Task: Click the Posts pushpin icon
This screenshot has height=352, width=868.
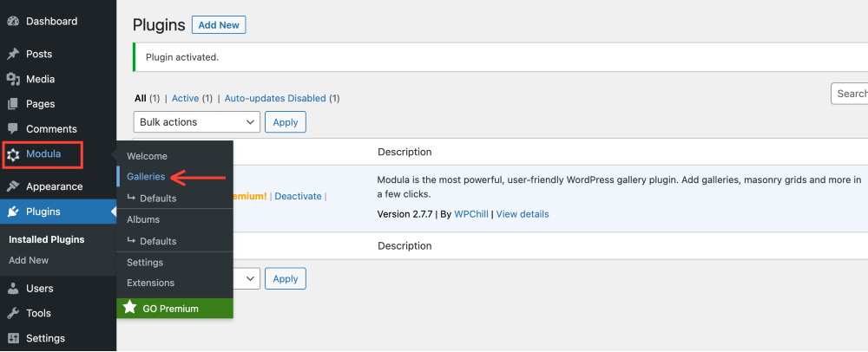Action: [13, 54]
